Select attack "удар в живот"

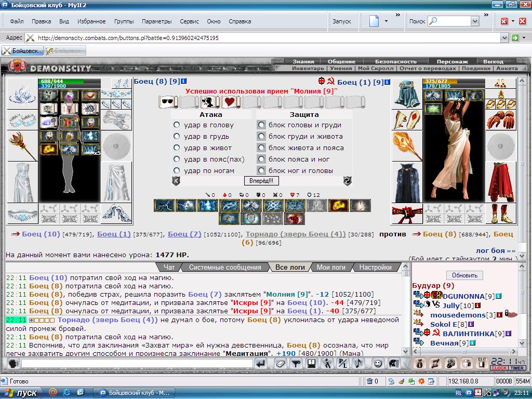(177, 148)
